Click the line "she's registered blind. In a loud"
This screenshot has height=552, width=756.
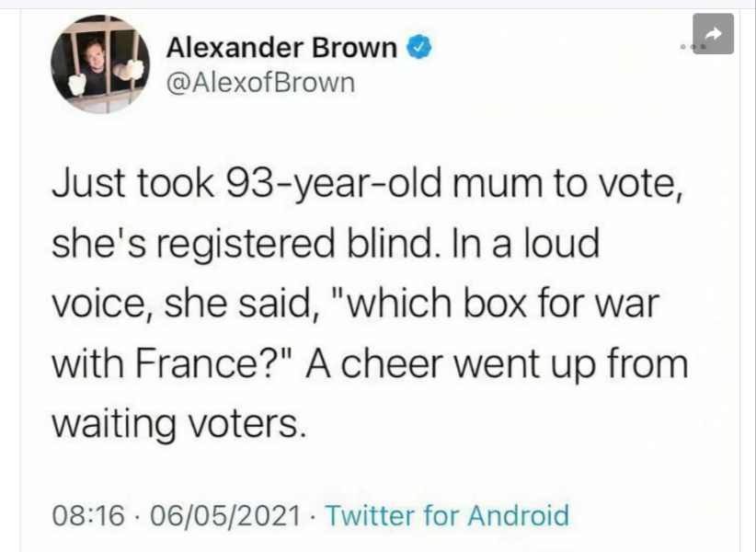pos(326,244)
